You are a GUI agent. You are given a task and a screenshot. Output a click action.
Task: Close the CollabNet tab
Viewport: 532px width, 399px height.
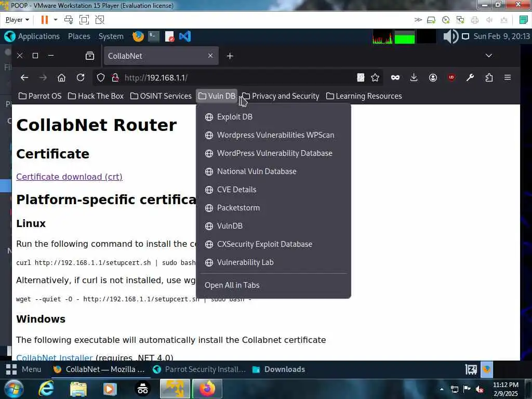pos(210,55)
